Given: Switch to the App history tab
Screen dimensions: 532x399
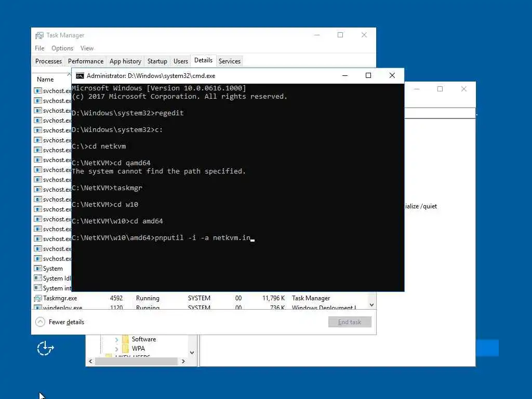Looking at the screenshot, I should (x=125, y=61).
